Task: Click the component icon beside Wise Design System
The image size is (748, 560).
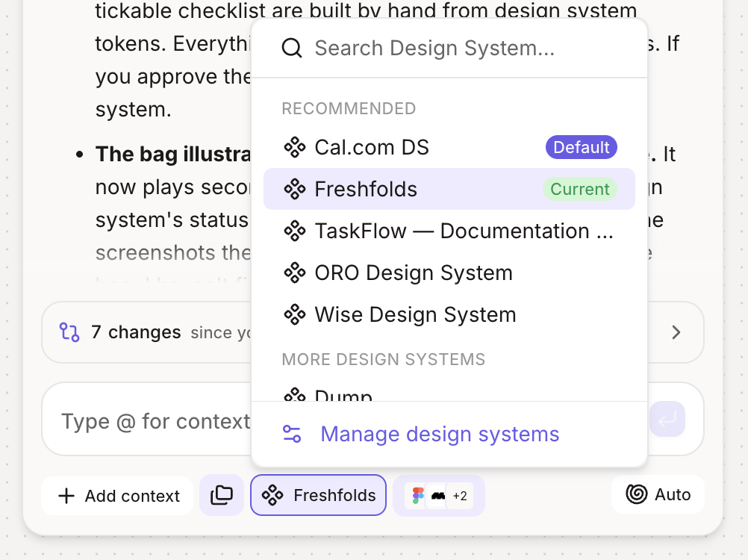Action: click(295, 315)
